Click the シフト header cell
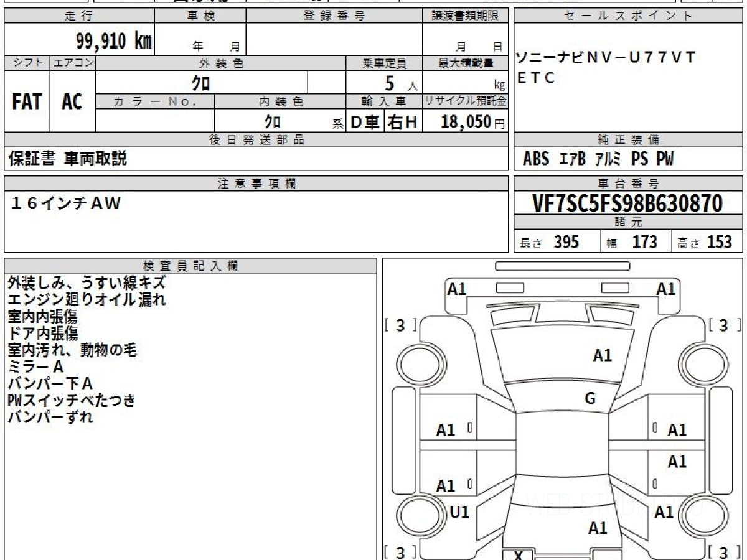Image resolution: width=747 pixels, height=560 pixels. click(x=27, y=63)
